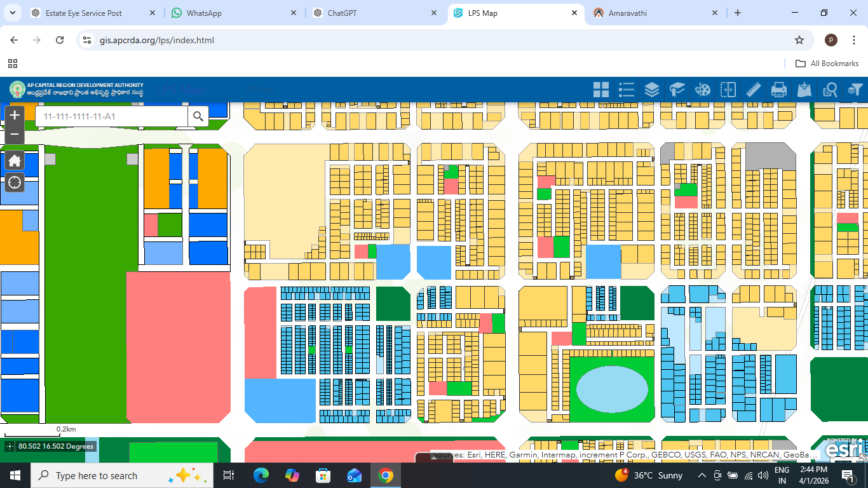Image resolution: width=868 pixels, height=488 pixels.
Task: Activate the My Location crosshair control
Action: (14, 182)
